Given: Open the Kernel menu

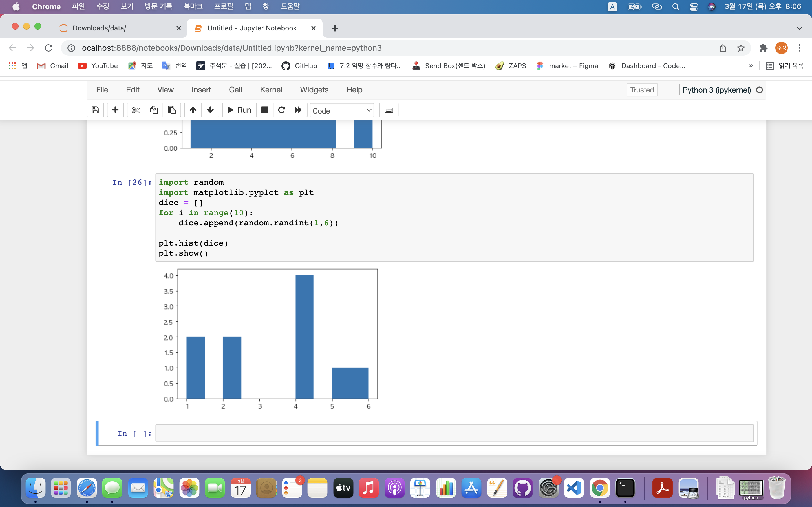Looking at the screenshot, I should (x=271, y=90).
